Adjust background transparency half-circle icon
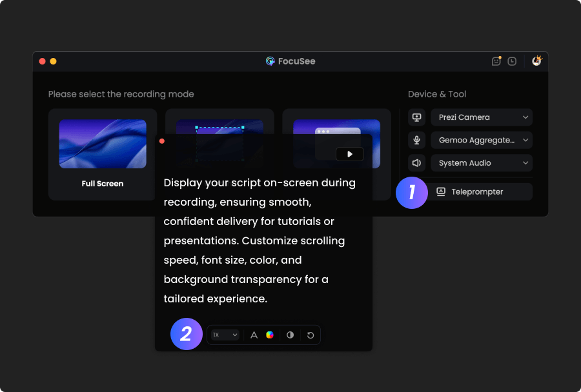 [x=290, y=335]
